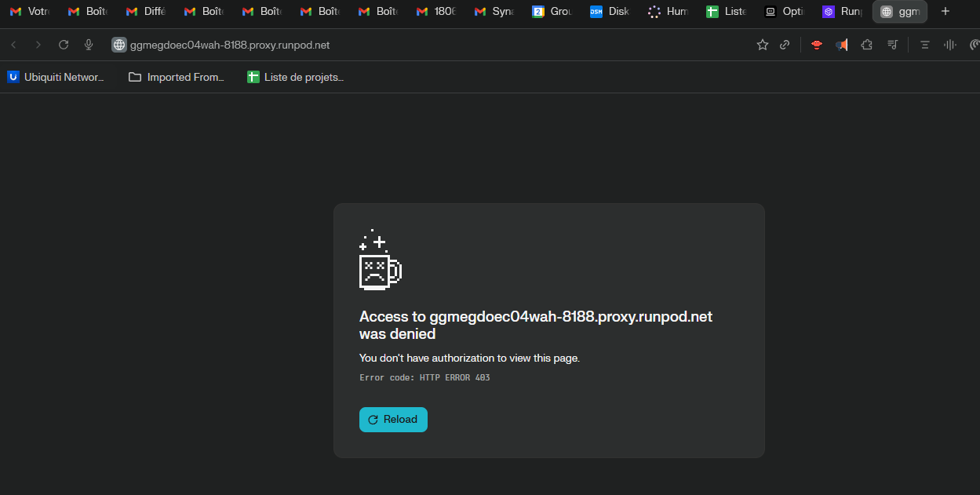This screenshot has height=495, width=980.
Task: Open the extensions puzzle piece menu
Action: pos(866,45)
